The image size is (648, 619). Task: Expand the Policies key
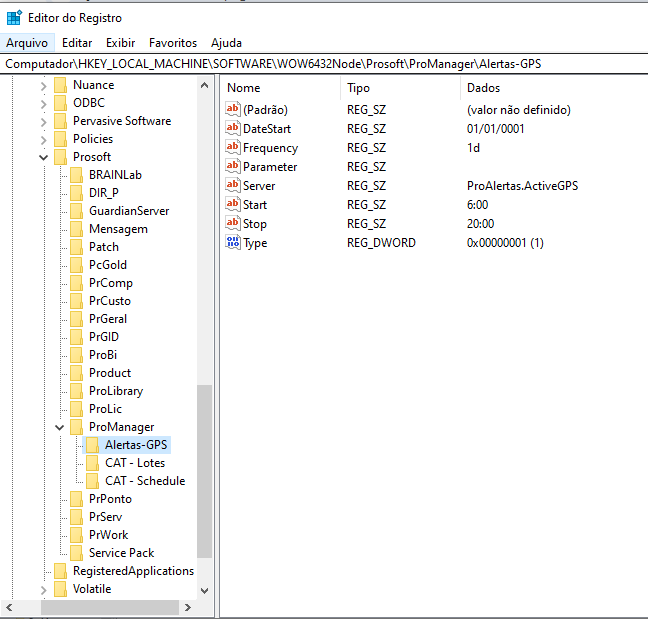pyautogui.click(x=43, y=140)
